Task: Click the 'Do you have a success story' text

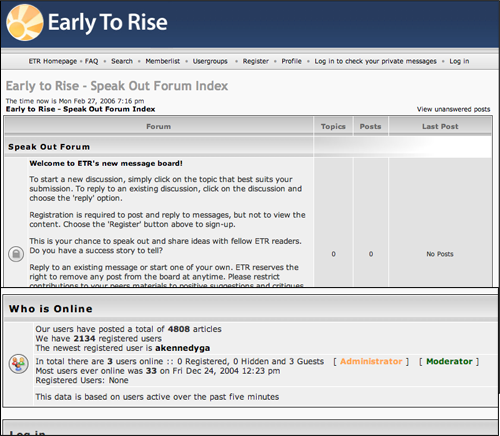Action: 96,251
